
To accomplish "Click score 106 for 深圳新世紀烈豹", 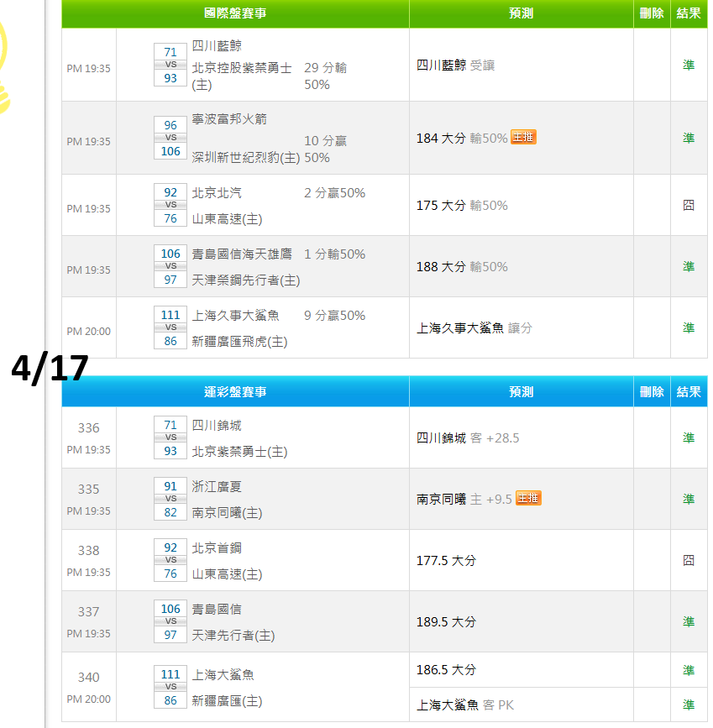I will [170, 151].
